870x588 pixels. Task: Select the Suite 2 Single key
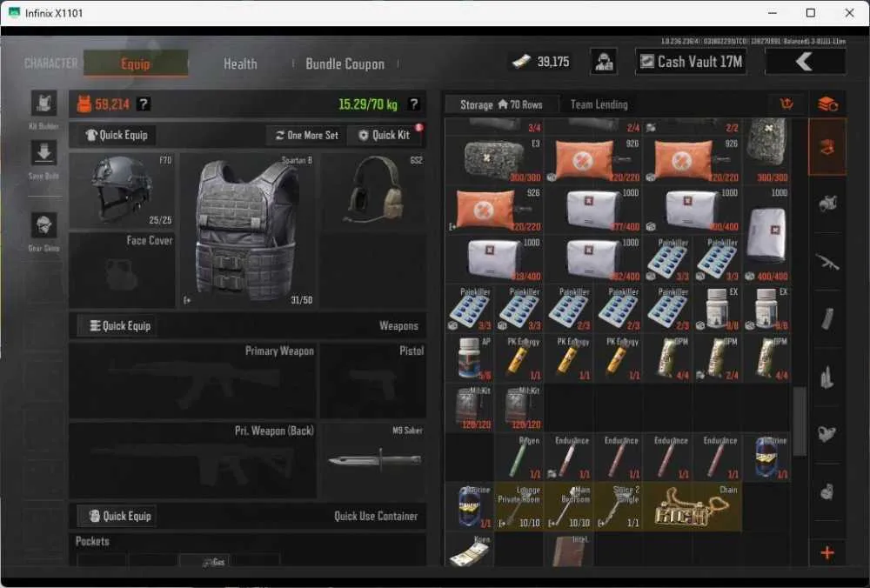[618, 506]
